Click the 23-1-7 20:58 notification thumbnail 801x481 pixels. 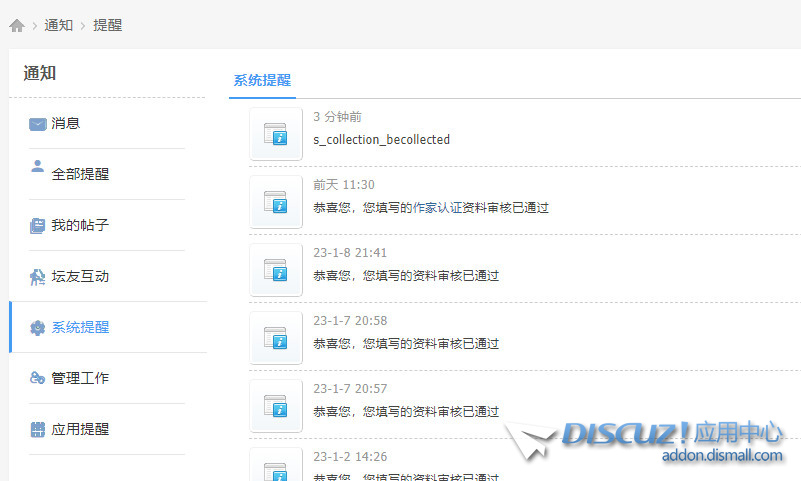coord(276,338)
